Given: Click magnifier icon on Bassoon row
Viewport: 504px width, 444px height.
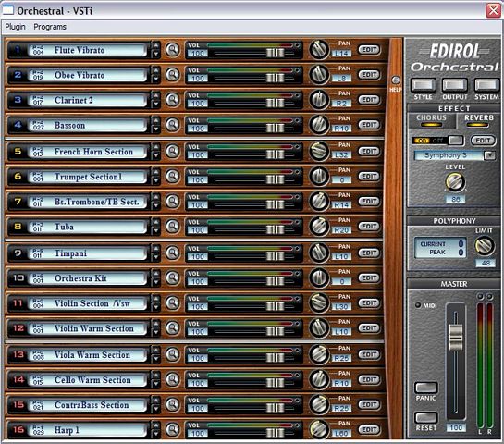Looking at the screenshot, I should [173, 125].
